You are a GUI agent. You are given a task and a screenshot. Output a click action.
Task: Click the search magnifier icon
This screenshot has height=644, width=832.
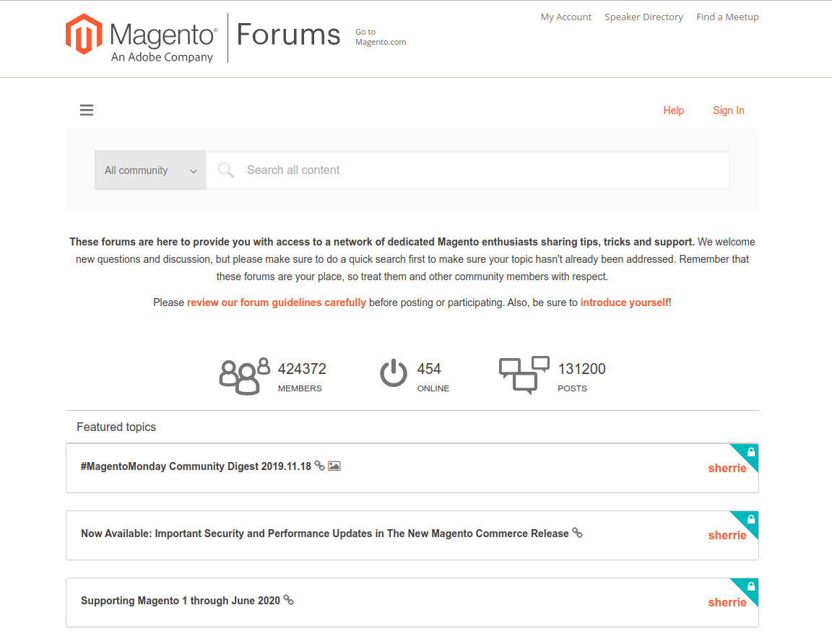tap(225, 170)
